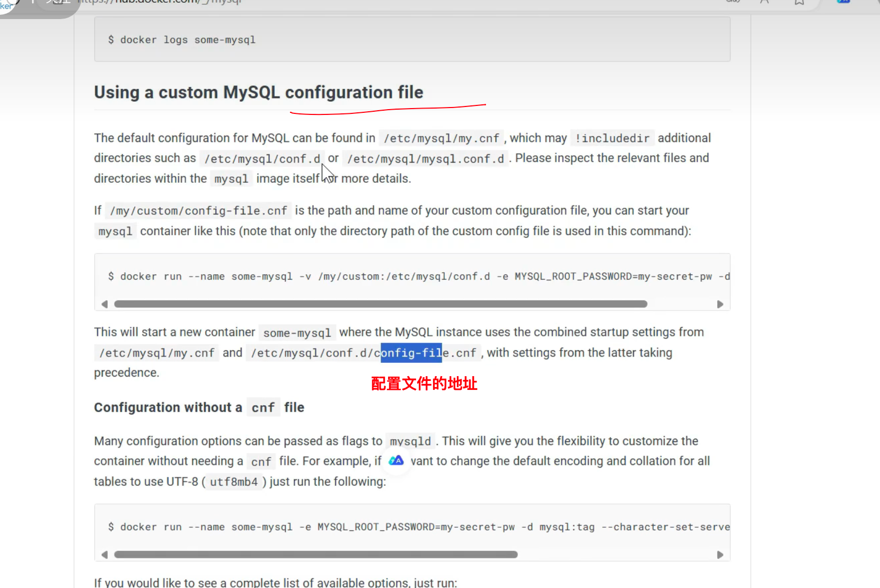Click inline code '/my/custom/config-file.cnf'
This screenshot has height=588, width=880.
[x=199, y=211]
